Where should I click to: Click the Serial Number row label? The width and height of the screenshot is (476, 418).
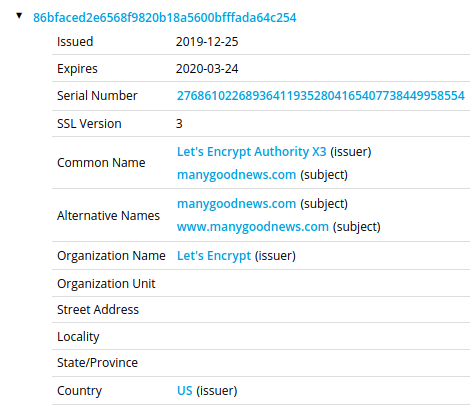pyautogui.click(x=97, y=96)
